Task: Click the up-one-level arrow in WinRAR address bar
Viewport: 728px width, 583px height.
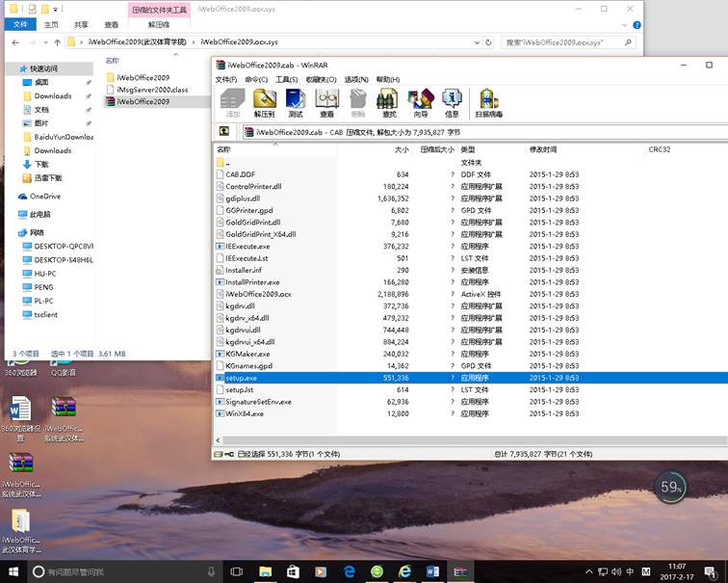Action: 224,132
